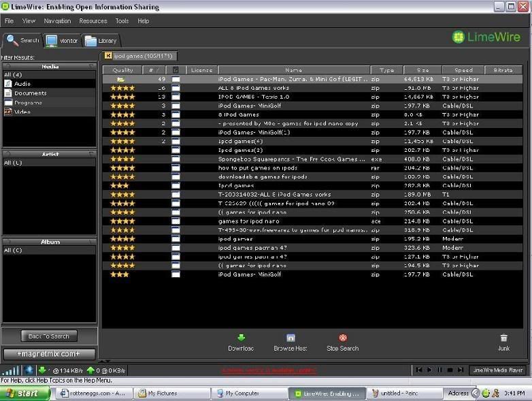532x401 pixels.
Task: Sort results by the Type column
Action: click(386, 70)
